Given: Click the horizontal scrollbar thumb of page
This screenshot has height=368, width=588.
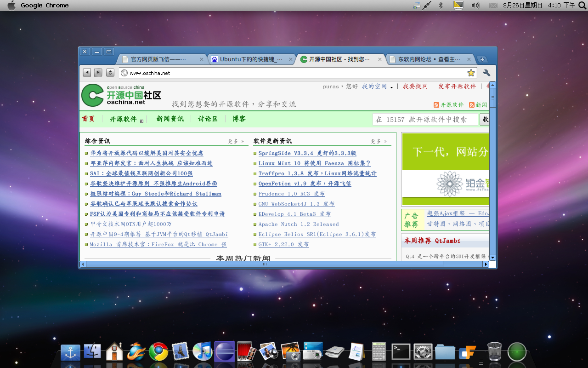Looking at the screenshot, I should 265,264.
